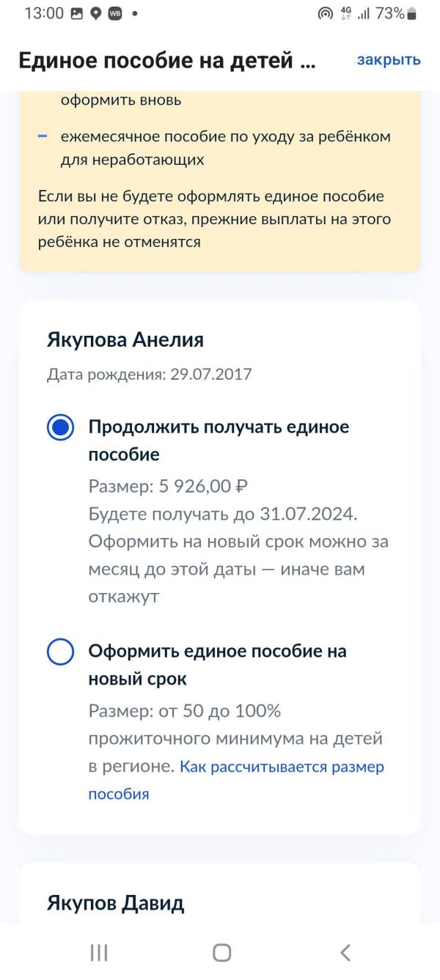Select 'Продолжить получать единое пособие' radio button
440x980 pixels.
coord(60,427)
